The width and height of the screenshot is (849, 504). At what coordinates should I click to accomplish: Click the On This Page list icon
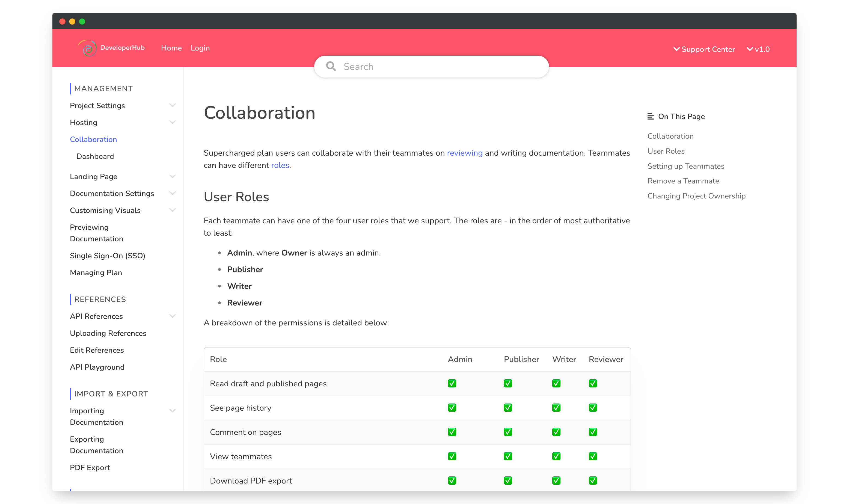point(650,116)
